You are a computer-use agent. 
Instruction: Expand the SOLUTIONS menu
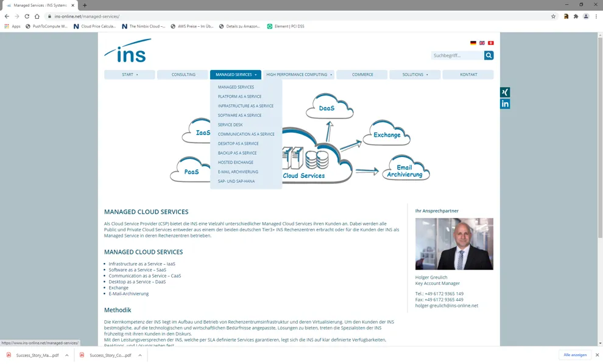tap(415, 75)
